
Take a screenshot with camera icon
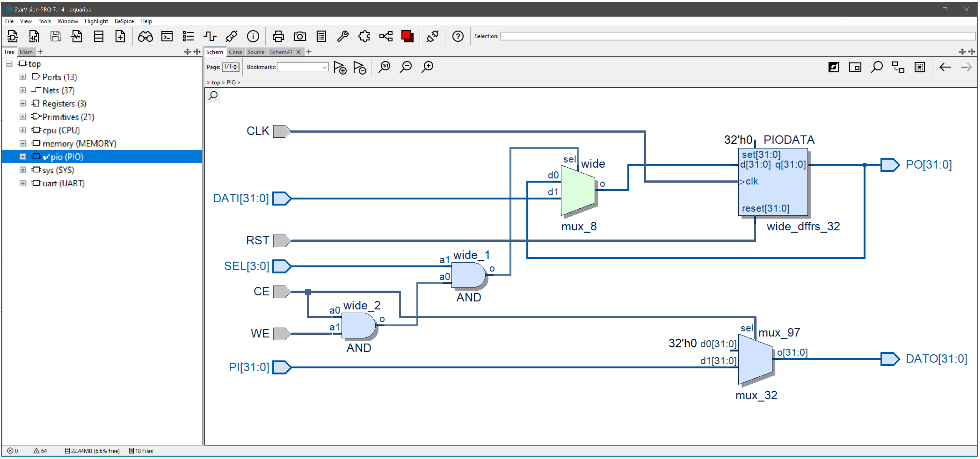[300, 36]
